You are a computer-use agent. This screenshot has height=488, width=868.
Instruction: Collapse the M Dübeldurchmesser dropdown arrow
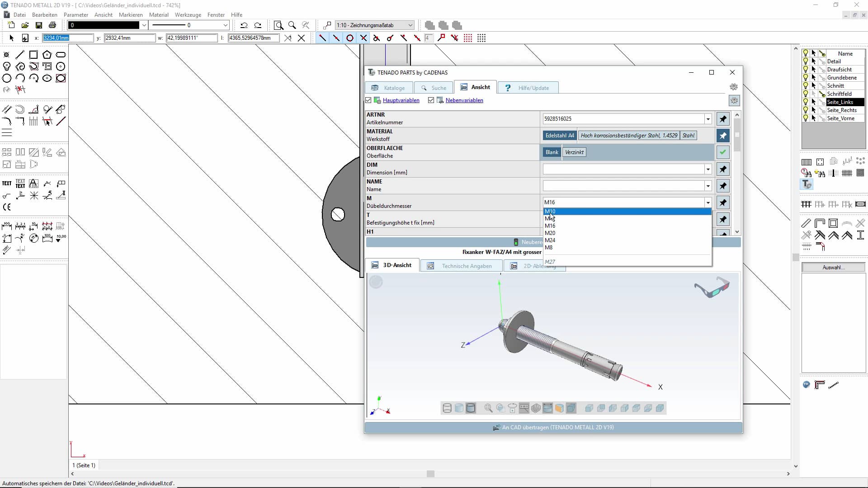coord(708,202)
